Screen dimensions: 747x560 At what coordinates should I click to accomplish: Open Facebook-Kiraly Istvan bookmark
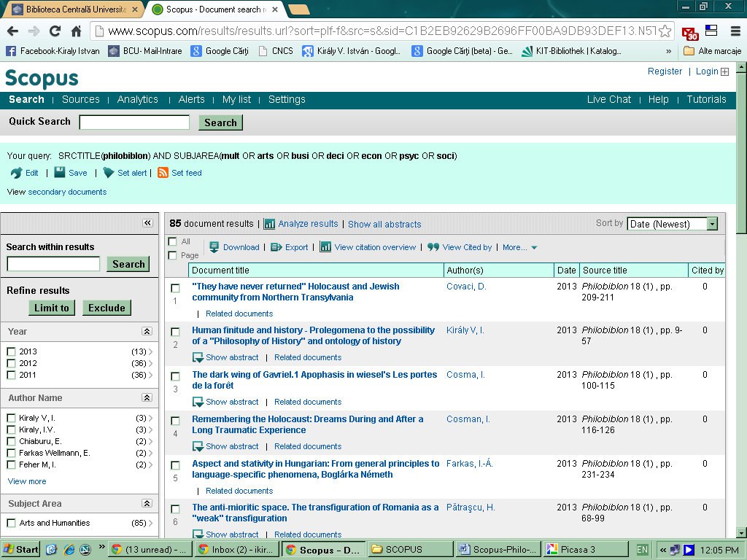[x=53, y=51]
